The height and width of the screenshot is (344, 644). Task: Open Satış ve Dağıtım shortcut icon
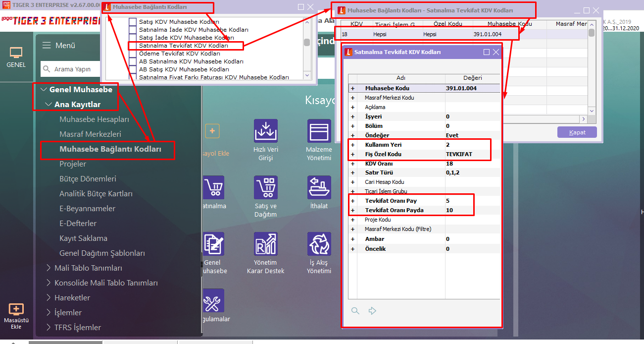point(266,187)
